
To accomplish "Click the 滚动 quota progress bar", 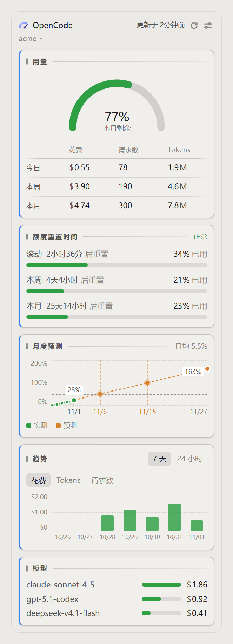I will 117,265.
